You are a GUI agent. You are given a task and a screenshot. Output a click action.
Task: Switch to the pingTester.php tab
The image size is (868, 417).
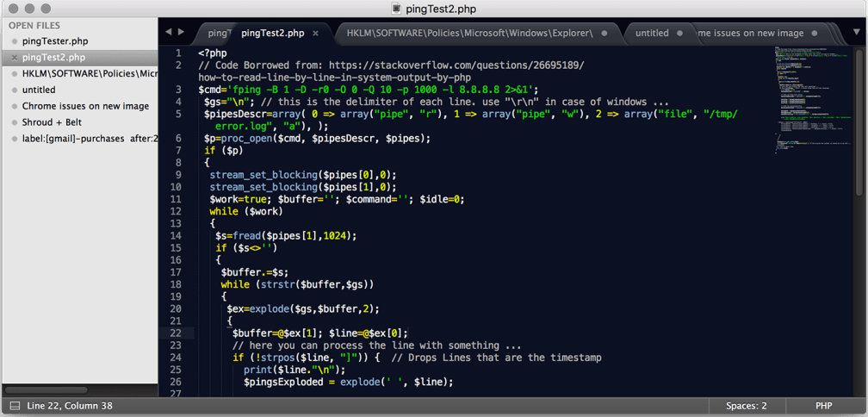tap(219, 34)
